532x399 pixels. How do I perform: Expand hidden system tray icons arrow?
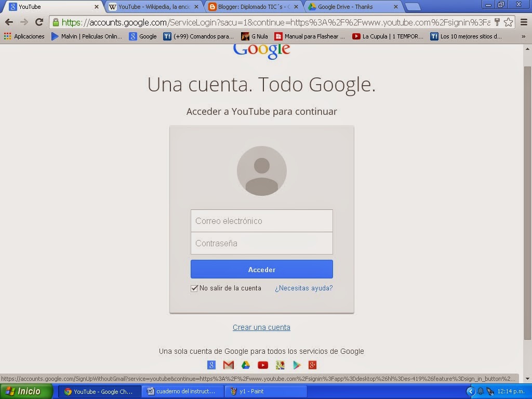[x=471, y=392]
